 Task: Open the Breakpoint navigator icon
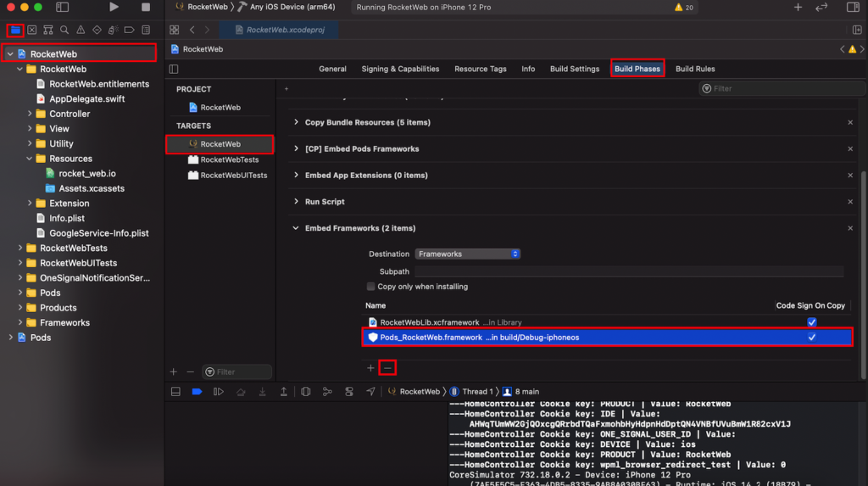click(130, 30)
